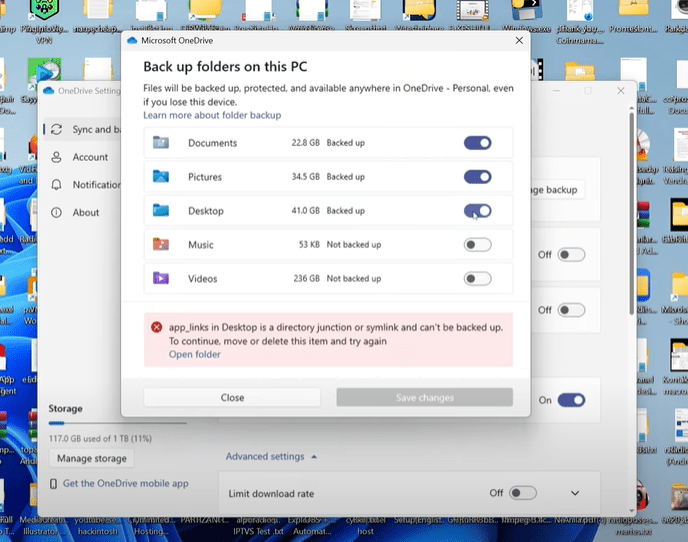This screenshot has width=688, height=542.
Task: Click the Pictures folder icon
Action: [x=161, y=177]
